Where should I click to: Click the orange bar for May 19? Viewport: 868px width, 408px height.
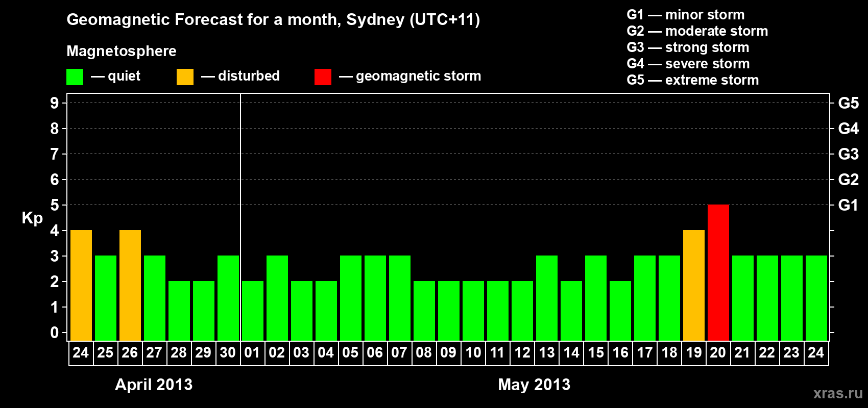click(x=694, y=286)
